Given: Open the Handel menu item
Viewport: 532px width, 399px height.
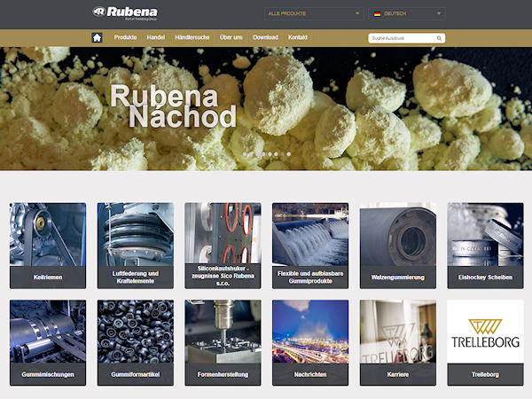Looking at the screenshot, I should [156, 37].
